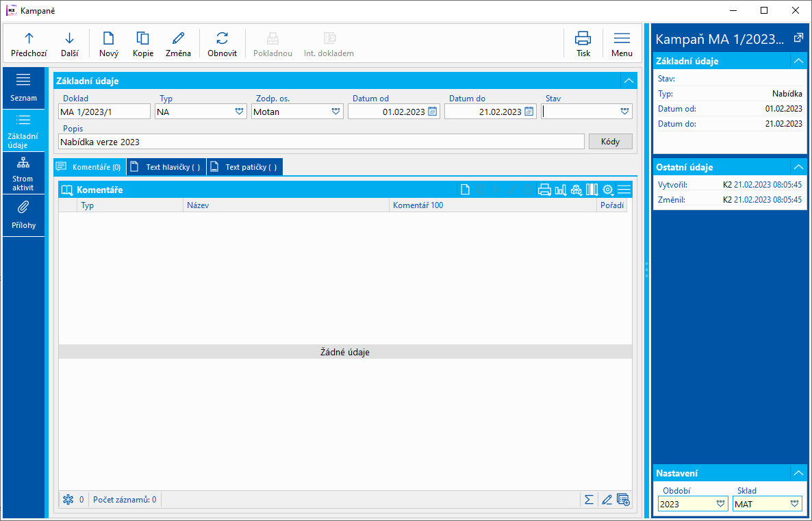Go to the previous record (Předchozí)
Screen dimensions: 812x521
click(x=29, y=44)
